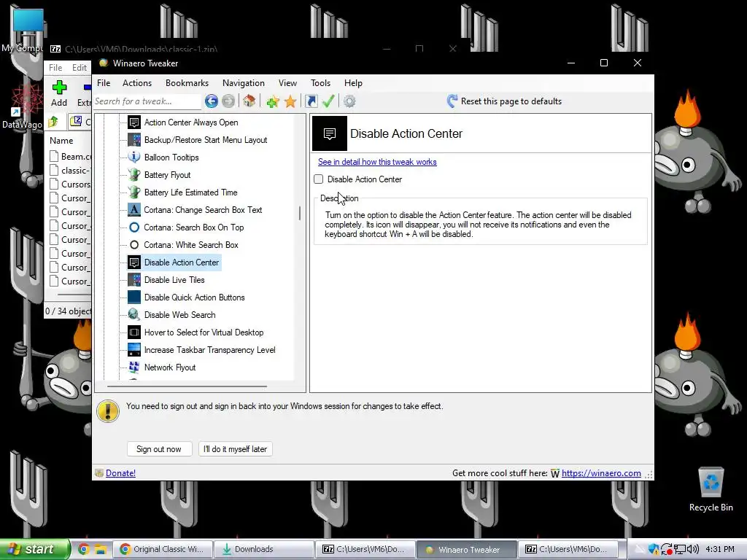The height and width of the screenshot is (560, 747).
Task: Click the Battery Flyout icon
Action: 134,175
